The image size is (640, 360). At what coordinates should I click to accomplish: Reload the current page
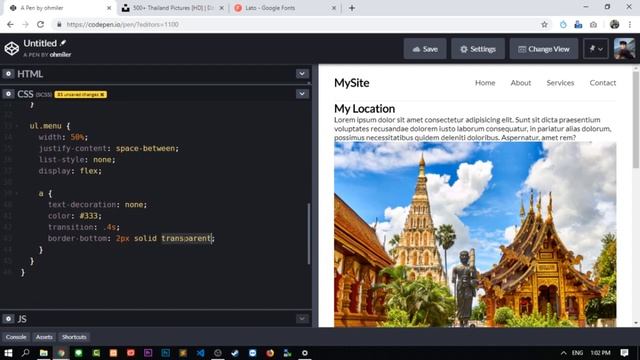tap(40, 24)
